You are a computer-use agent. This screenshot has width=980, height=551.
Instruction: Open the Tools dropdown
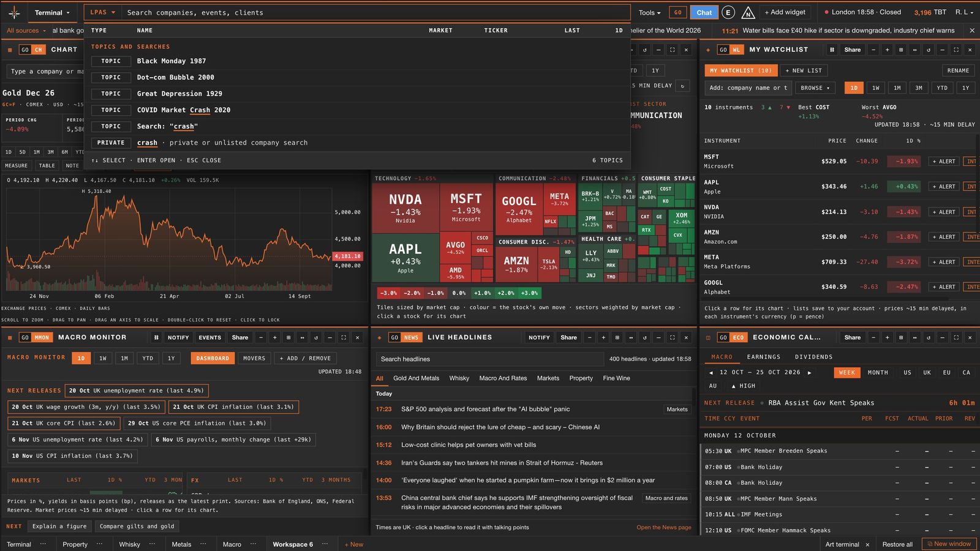(650, 12)
